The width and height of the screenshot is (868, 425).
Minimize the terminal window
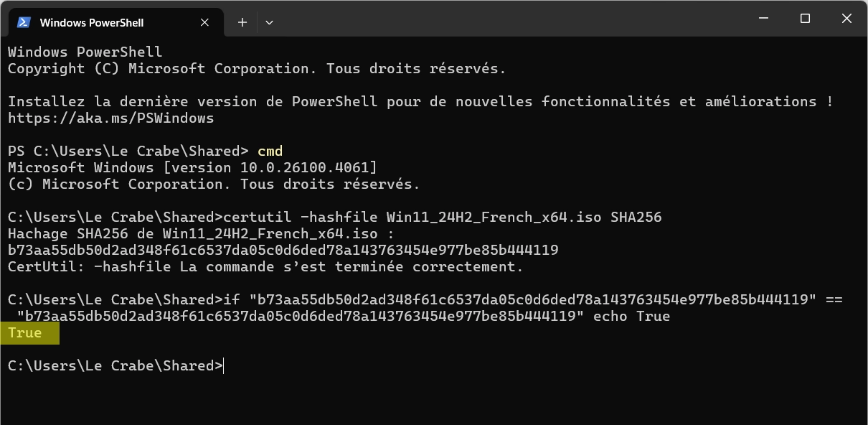(763, 19)
